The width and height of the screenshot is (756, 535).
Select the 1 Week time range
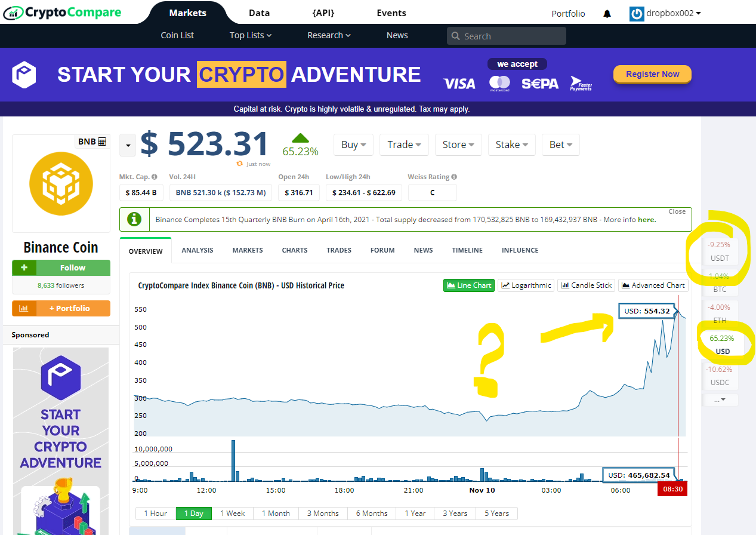point(232,514)
